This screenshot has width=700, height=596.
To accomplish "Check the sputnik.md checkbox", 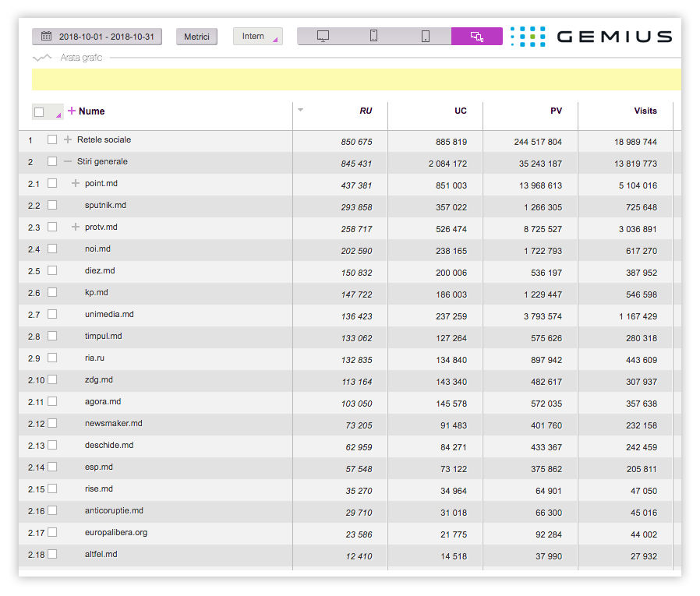I will (x=52, y=205).
